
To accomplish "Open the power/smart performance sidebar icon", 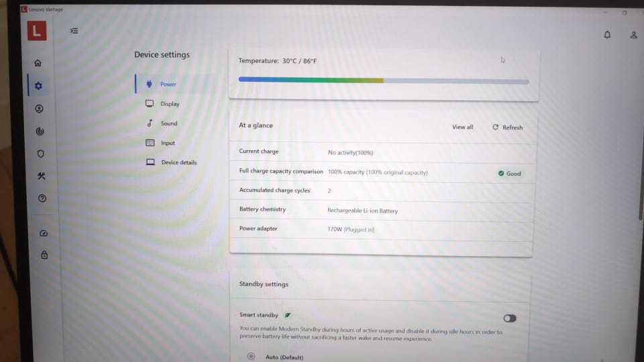I will [x=40, y=131].
